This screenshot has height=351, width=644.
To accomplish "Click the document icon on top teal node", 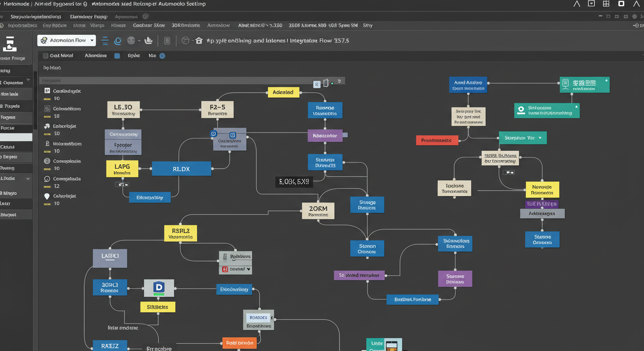I will (x=565, y=83).
